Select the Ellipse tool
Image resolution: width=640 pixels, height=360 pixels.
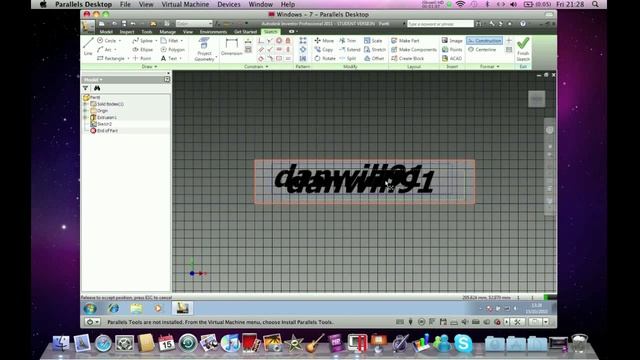tap(143, 49)
